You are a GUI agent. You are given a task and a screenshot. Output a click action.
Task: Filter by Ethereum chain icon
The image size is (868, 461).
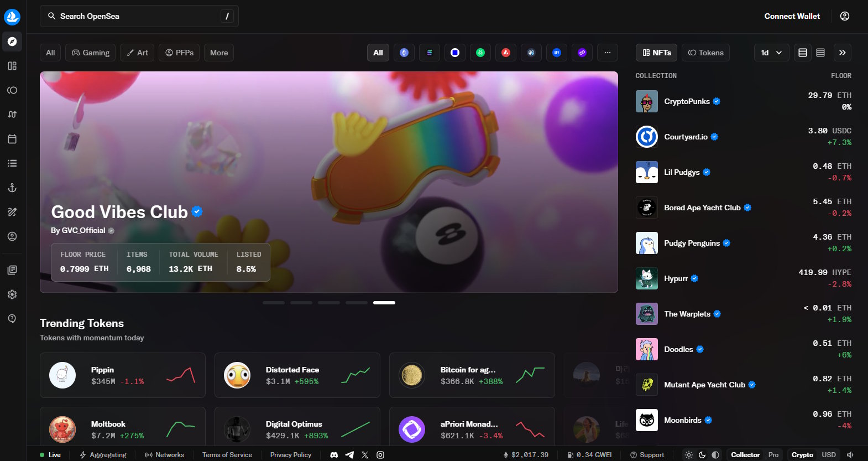pos(404,53)
